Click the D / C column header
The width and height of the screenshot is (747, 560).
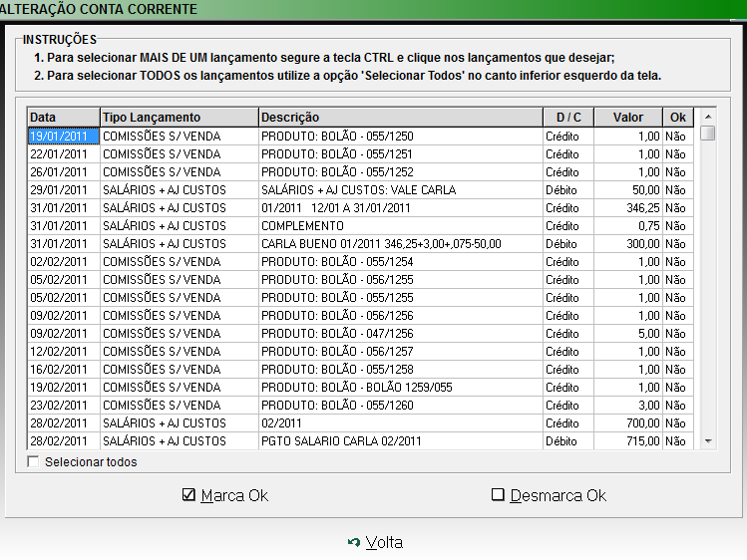pyautogui.click(x=568, y=117)
